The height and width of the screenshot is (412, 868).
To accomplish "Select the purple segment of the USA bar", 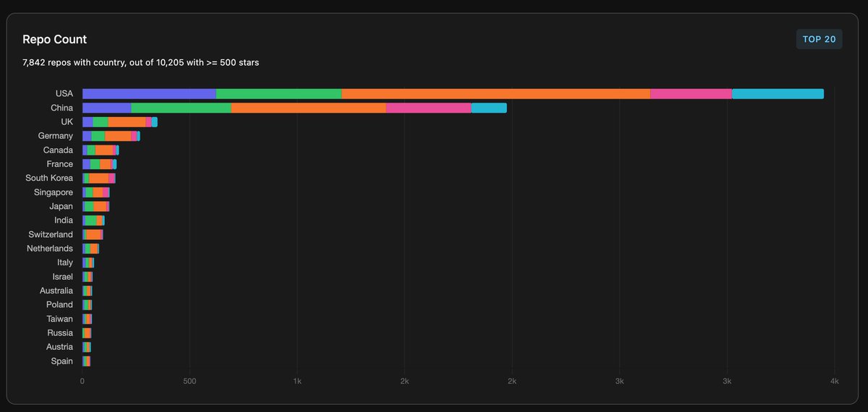I will point(149,94).
